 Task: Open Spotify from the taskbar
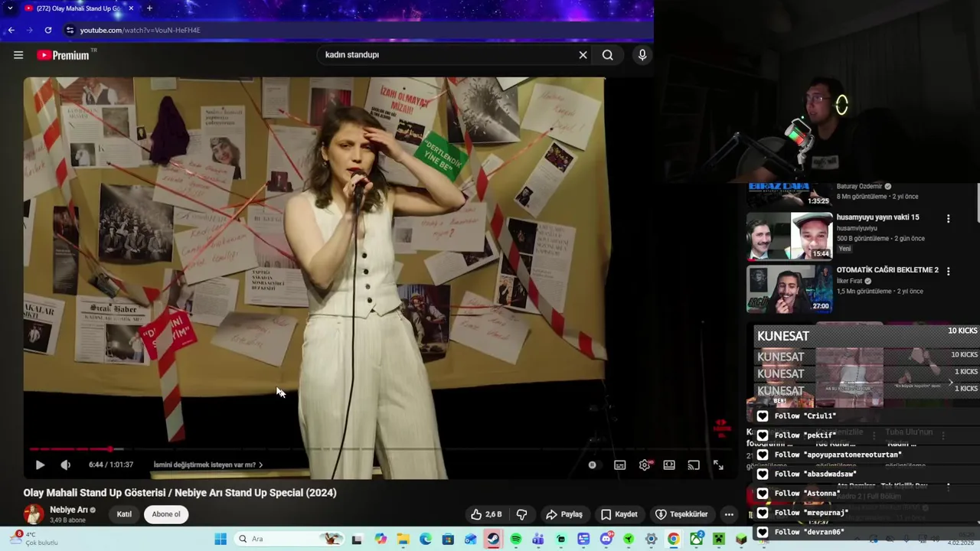click(516, 539)
